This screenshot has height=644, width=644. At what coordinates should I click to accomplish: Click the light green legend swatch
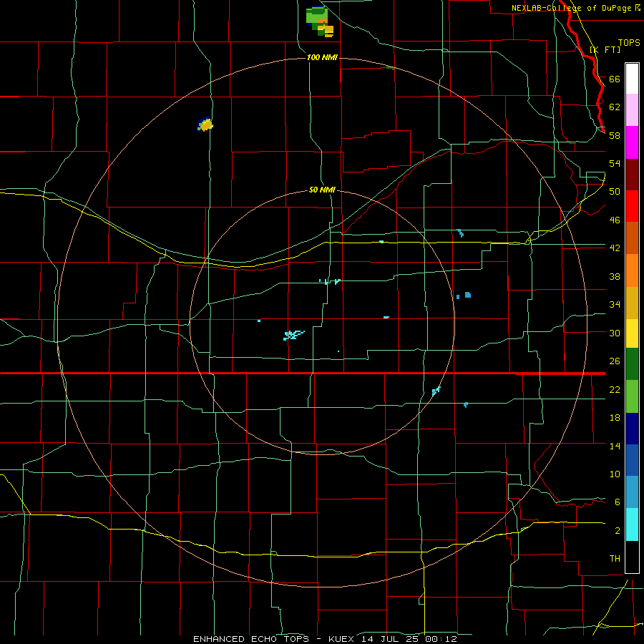[x=632, y=396]
